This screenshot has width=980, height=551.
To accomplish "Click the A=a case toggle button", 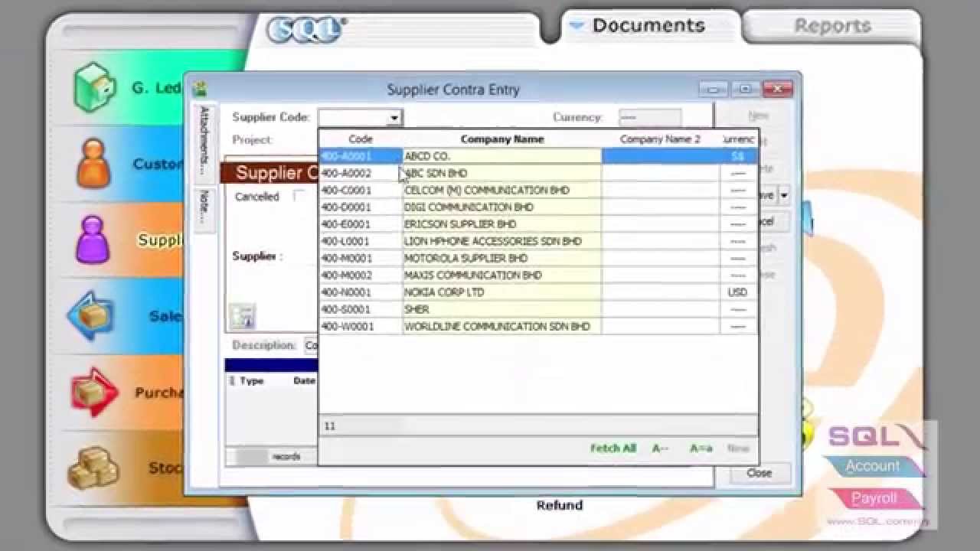I will [x=701, y=448].
